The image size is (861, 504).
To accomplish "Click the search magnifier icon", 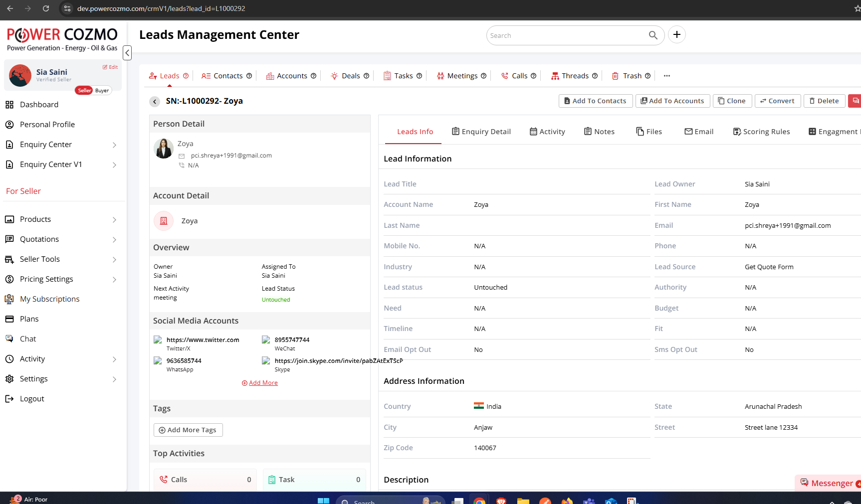I will click(653, 35).
